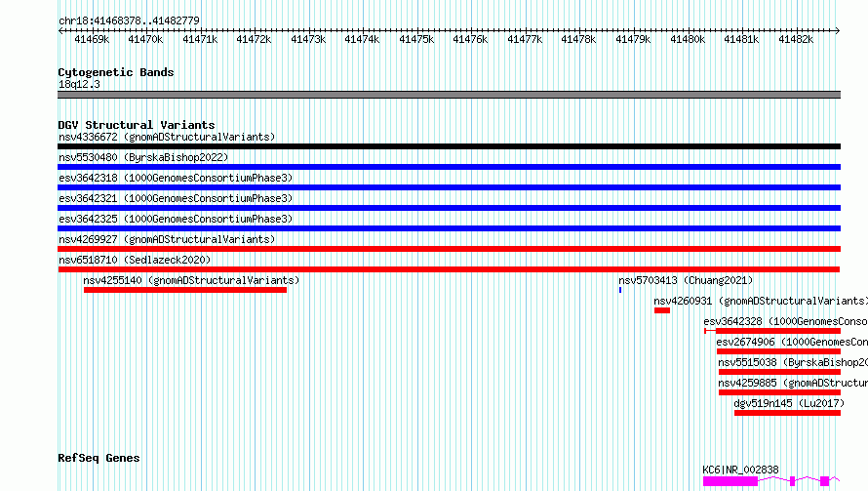
Task: Select the large magenta KC6 exon block
Action: pos(730,481)
